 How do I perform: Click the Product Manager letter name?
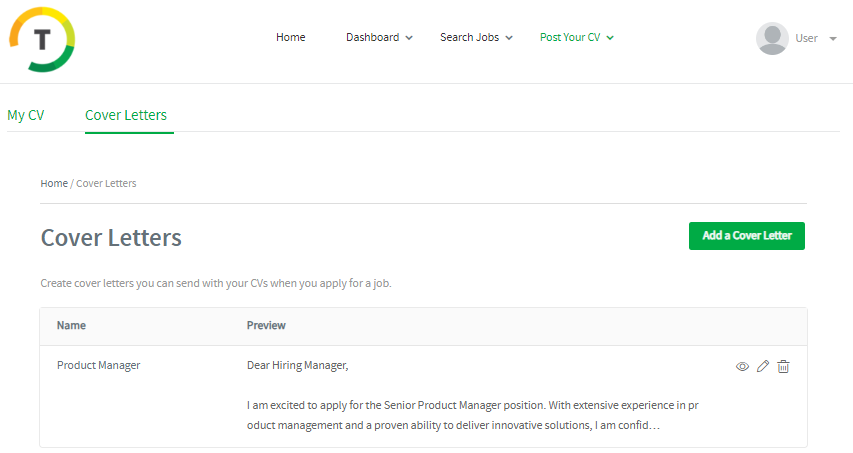click(98, 365)
